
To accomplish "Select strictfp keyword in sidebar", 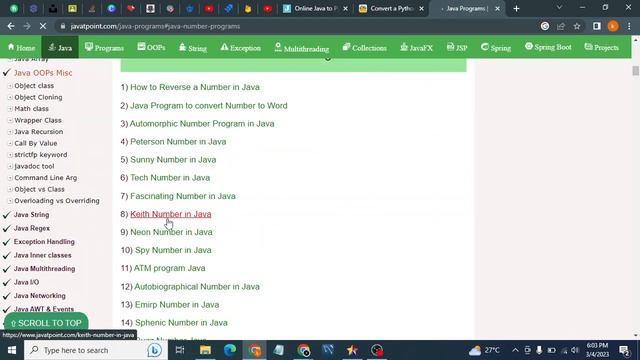I will (41, 155).
